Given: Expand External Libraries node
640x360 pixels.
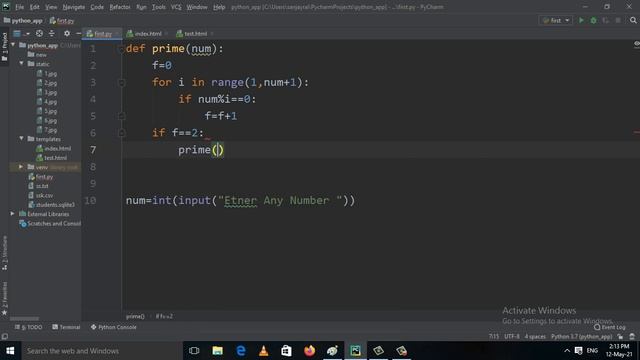Looking at the screenshot, I should click(x=12, y=214).
